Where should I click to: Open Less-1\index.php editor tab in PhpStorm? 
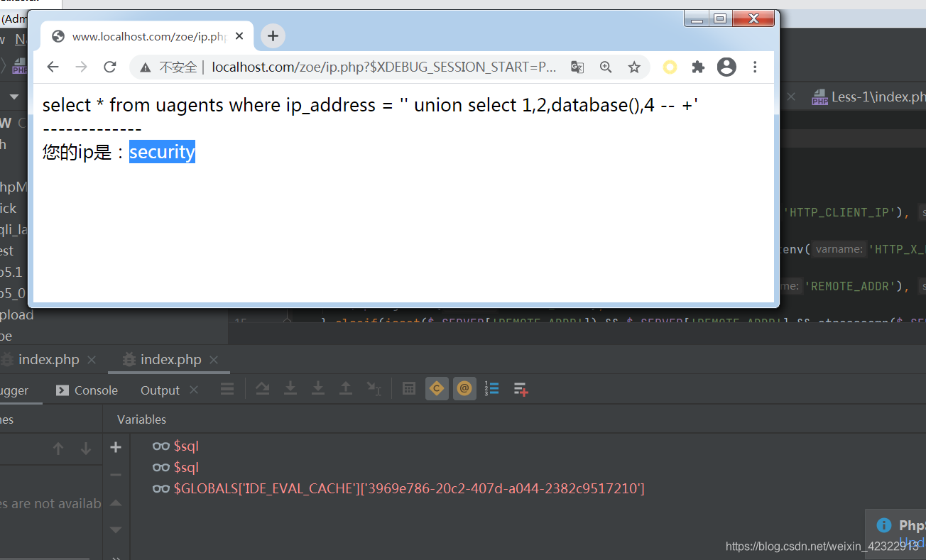tap(869, 97)
